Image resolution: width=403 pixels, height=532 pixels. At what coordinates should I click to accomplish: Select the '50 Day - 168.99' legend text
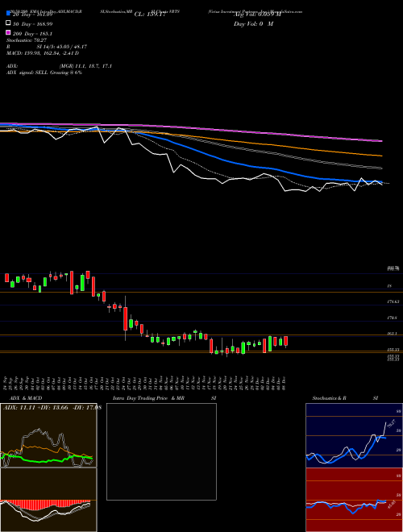click(x=32, y=24)
